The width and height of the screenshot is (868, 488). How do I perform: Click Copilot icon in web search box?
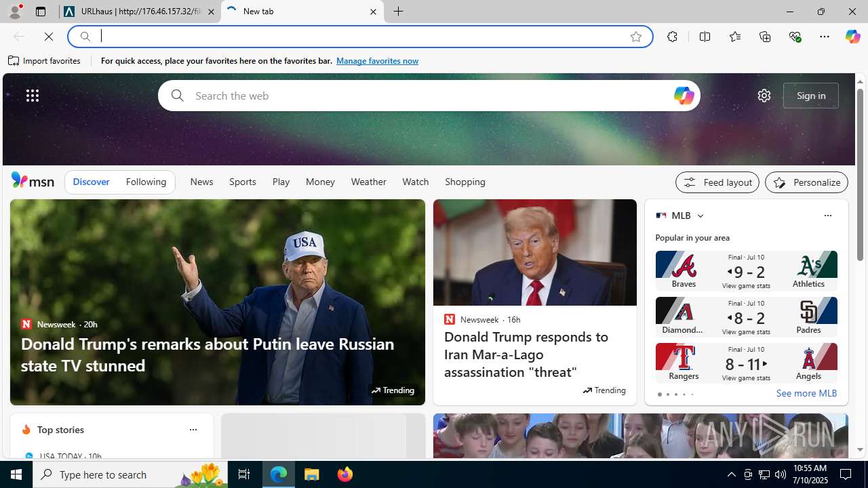click(684, 96)
